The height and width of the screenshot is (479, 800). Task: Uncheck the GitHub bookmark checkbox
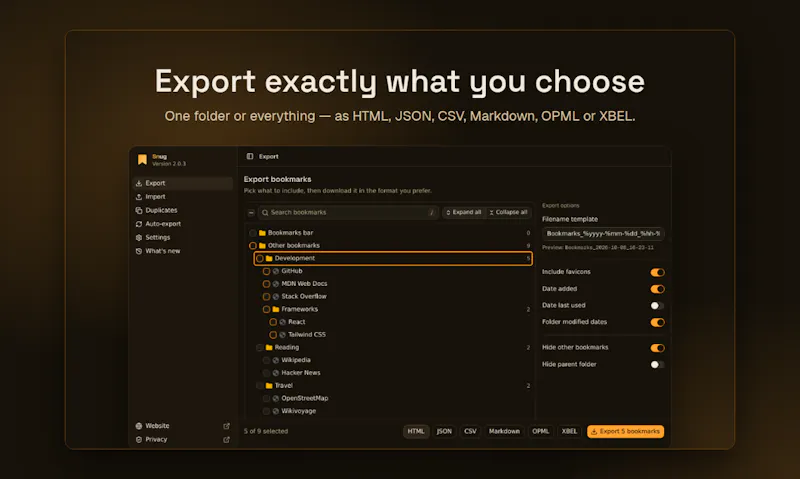coord(266,271)
